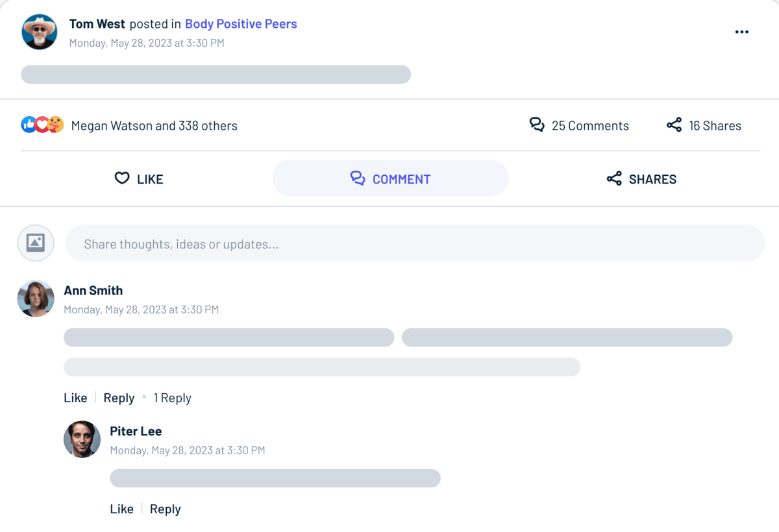Click in the Share thoughts input field
This screenshot has width=779, height=532.
click(x=415, y=243)
